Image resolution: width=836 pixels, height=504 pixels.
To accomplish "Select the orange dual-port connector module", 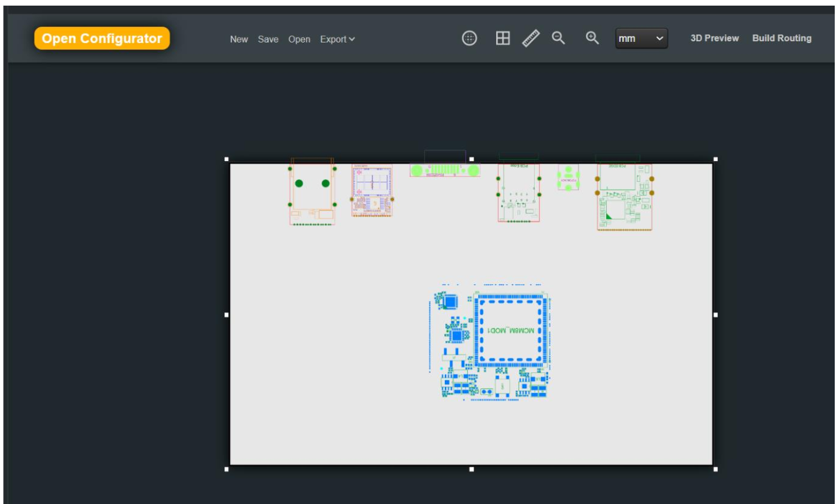I will 312,192.
